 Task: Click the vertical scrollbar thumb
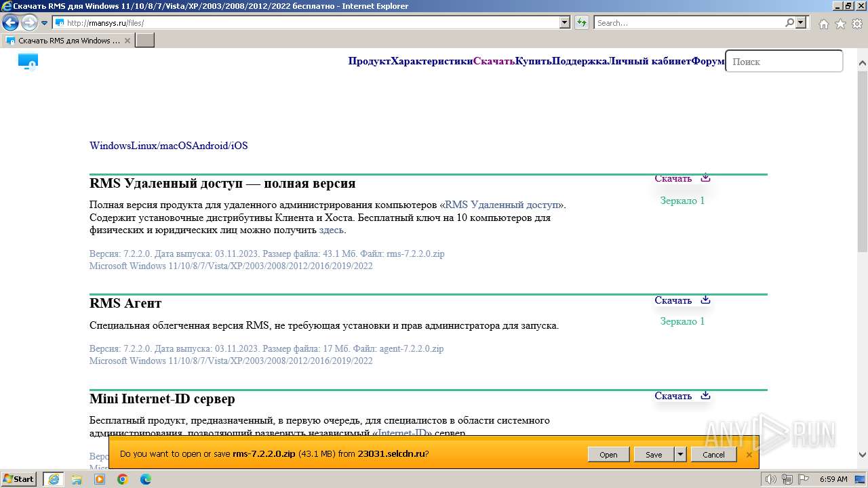pyautogui.click(x=863, y=160)
